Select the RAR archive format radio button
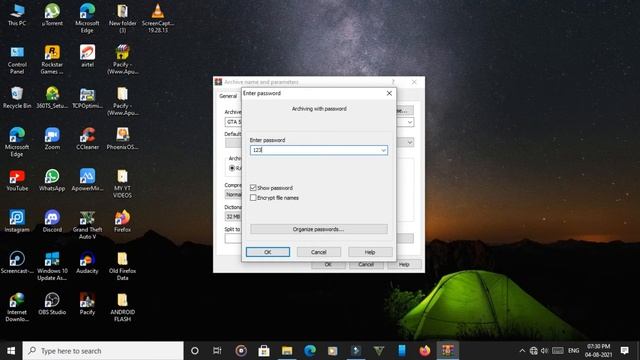Viewport: 640px width, 360px height. pos(232,168)
